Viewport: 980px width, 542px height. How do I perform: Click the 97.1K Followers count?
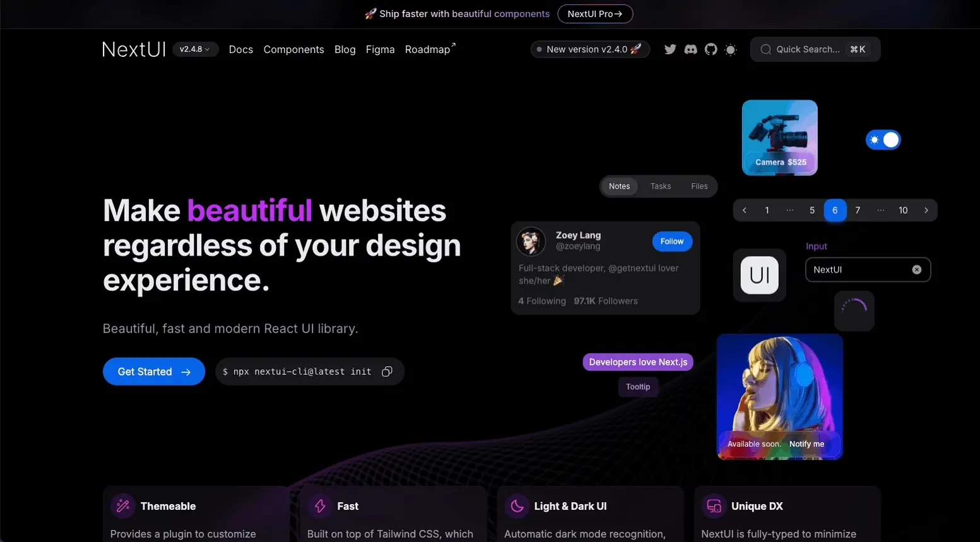click(606, 301)
